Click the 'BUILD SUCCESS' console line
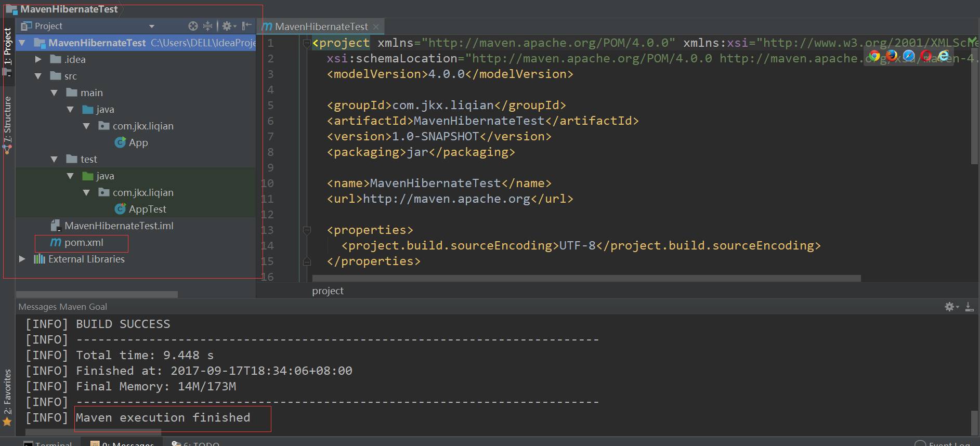The height and width of the screenshot is (446, 980). pyautogui.click(x=123, y=324)
